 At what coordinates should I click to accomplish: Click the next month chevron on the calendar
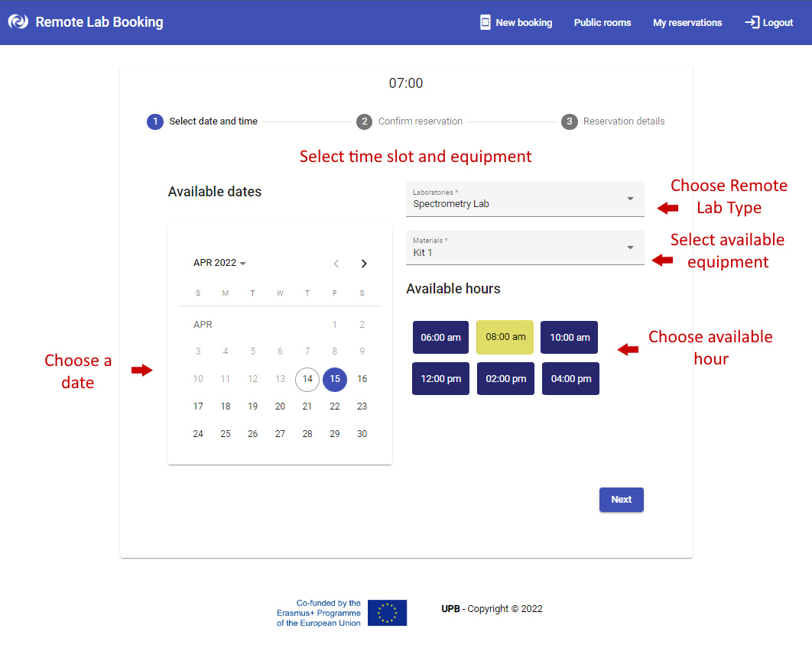pyautogui.click(x=364, y=263)
